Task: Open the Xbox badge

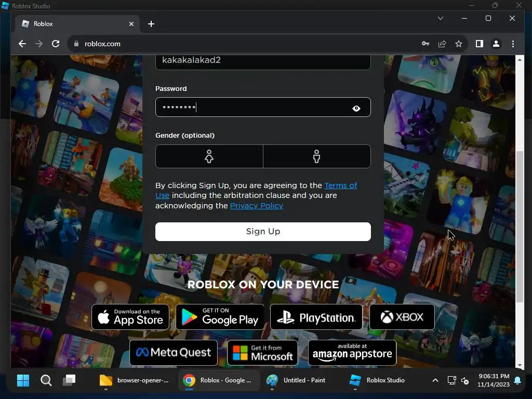Action: [x=402, y=317]
